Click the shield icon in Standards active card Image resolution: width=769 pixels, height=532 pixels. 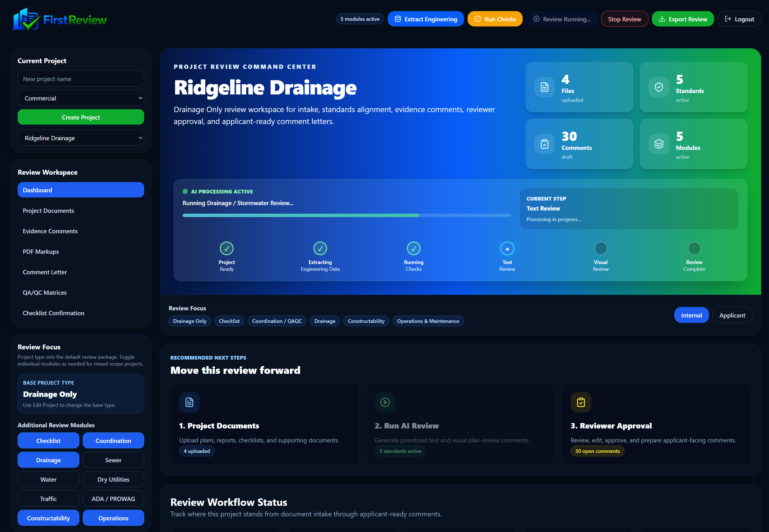659,87
